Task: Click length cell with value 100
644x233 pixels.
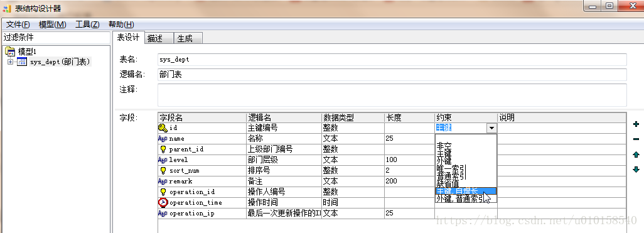Action: click(409, 160)
